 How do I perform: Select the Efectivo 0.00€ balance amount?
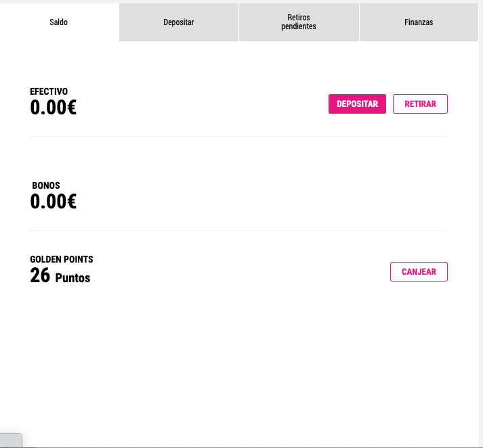[54, 108]
